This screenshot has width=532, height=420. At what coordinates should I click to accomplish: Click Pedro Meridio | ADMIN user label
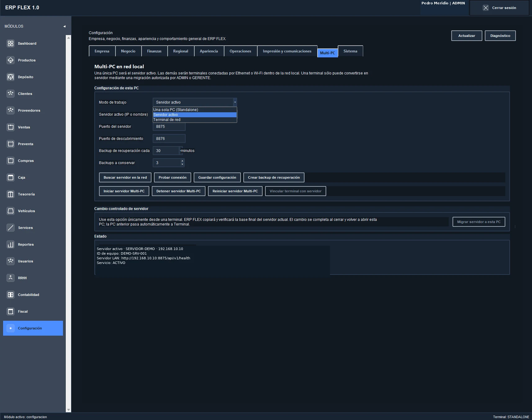coord(443,3)
